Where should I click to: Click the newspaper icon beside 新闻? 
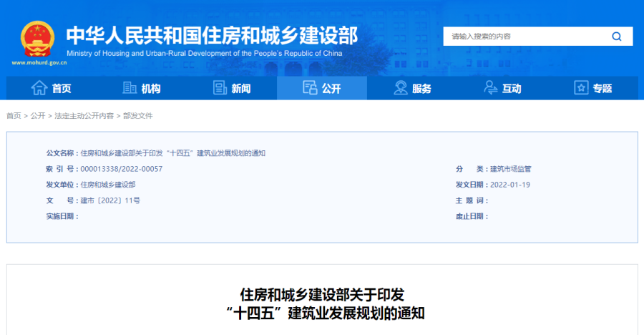pos(220,87)
